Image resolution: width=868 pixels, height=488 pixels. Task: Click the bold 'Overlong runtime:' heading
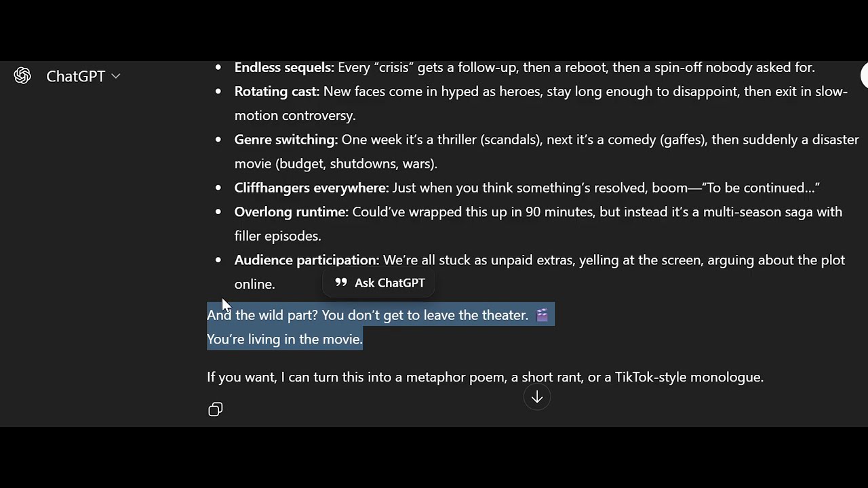[x=291, y=212]
